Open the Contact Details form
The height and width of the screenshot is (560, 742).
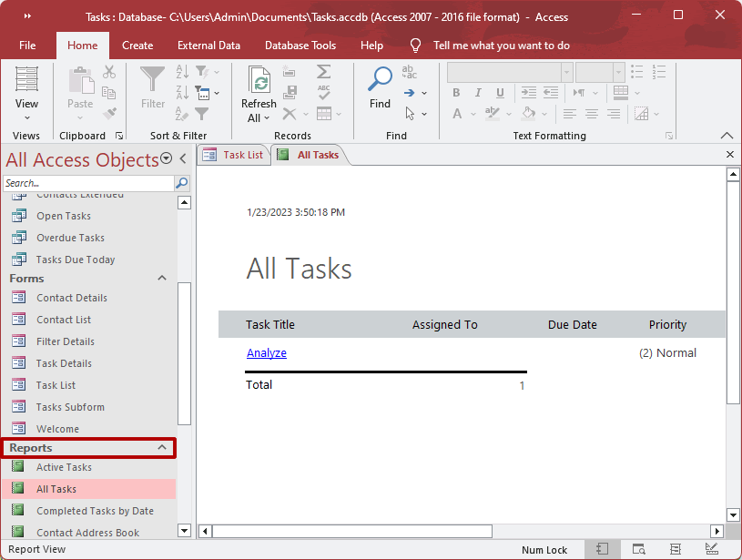(x=72, y=298)
